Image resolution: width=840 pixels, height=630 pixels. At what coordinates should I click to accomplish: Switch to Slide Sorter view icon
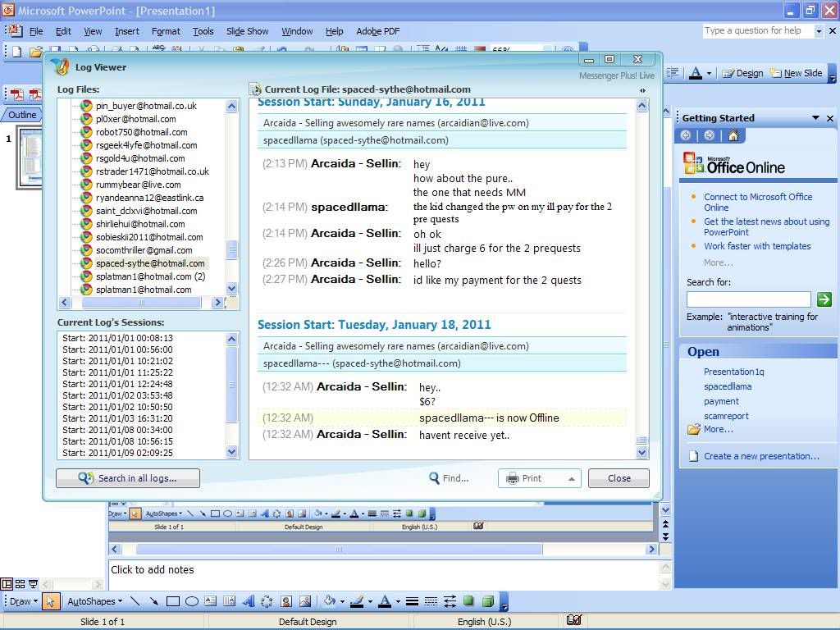click(x=21, y=584)
